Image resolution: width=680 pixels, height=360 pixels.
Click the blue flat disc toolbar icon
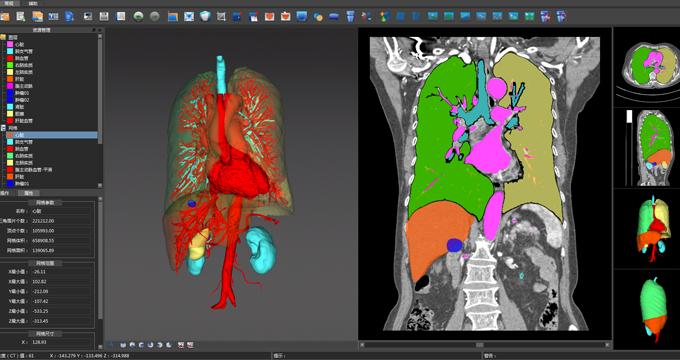pos(333,16)
